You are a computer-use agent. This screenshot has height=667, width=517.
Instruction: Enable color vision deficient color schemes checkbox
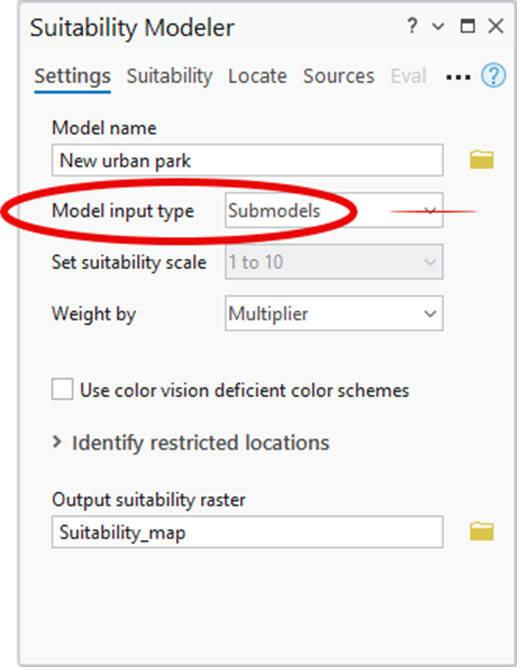(62, 389)
